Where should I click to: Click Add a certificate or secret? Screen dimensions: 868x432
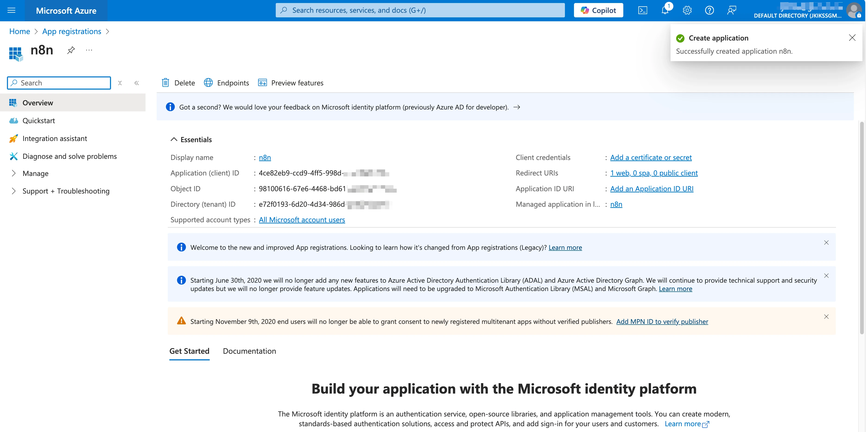(651, 158)
